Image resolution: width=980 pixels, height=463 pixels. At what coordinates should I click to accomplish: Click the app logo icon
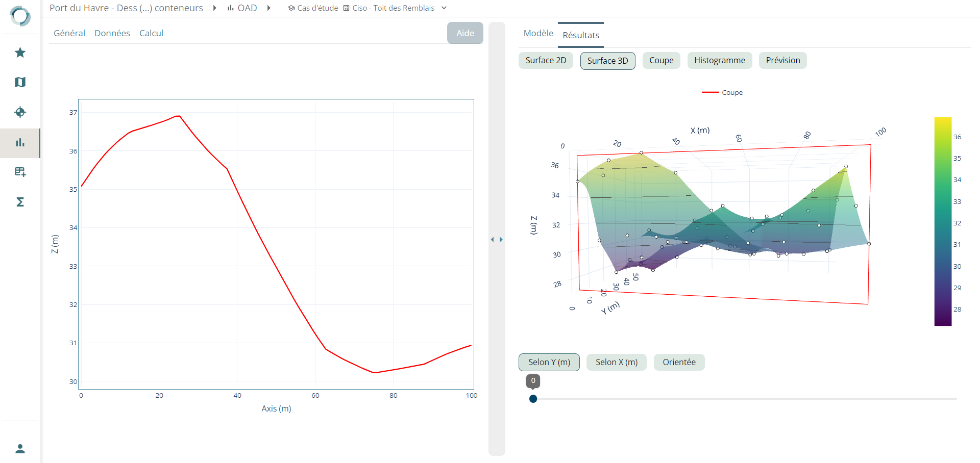(20, 16)
